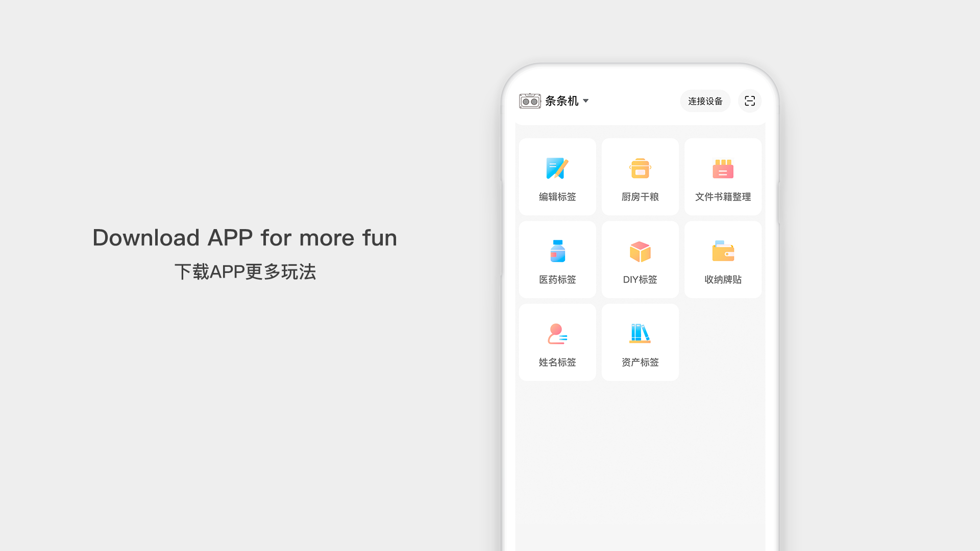This screenshot has width=980, height=551.
Task: Open the 编辑标签 edit label icon
Action: (557, 168)
